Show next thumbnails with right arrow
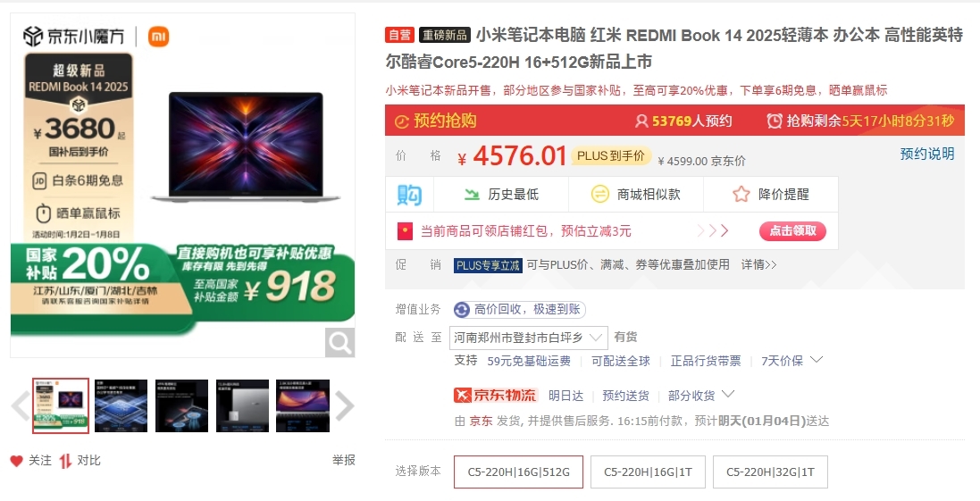The image size is (980, 501). [344, 406]
